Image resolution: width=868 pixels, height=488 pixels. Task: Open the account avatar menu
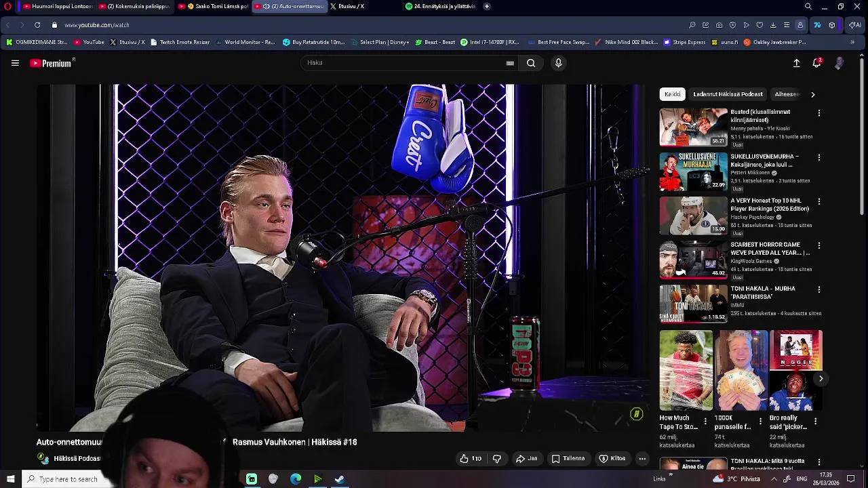839,63
